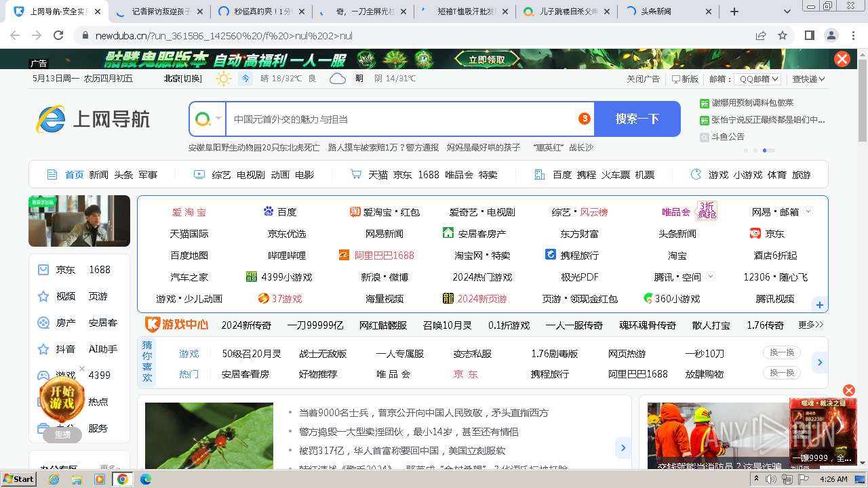Click 新闻 in top nav
Image resolution: width=868 pixels, height=488 pixels.
click(x=98, y=175)
